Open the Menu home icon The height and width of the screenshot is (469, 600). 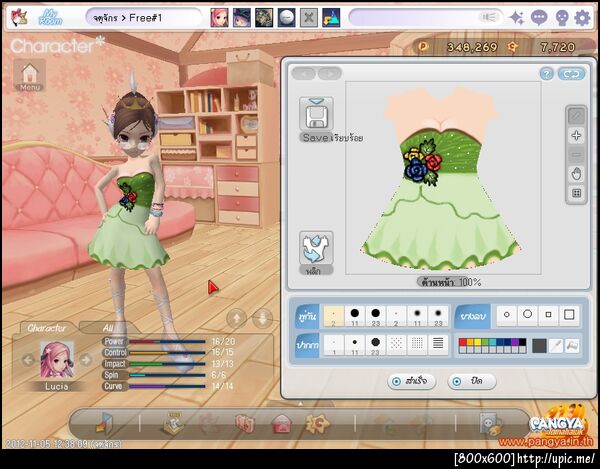click(30, 75)
